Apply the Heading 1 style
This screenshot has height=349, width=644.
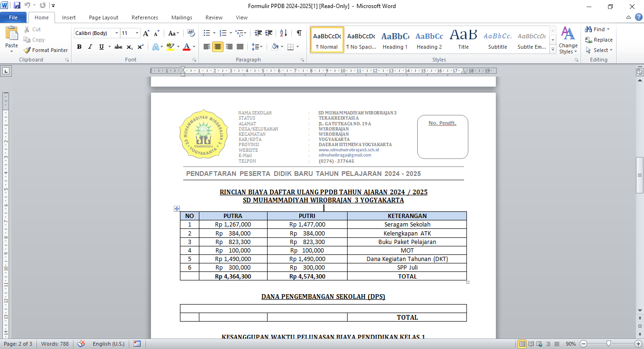click(395, 40)
